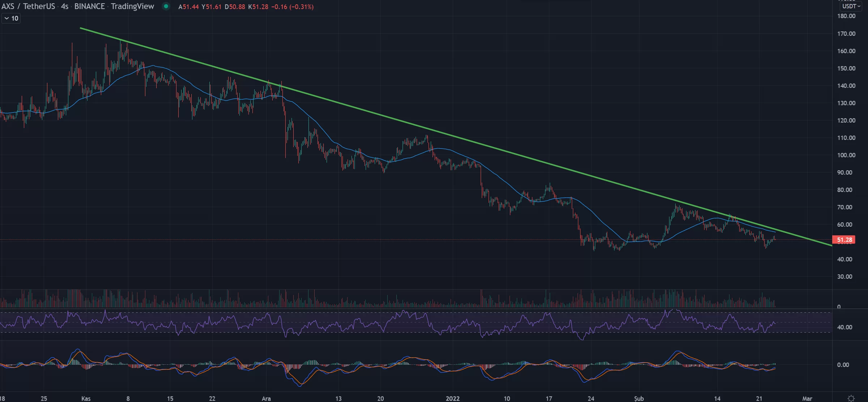This screenshot has height=402, width=868.
Task: Click the 40.00 RSI scale label
Action: pyautogui.click(x=844, y=327)
